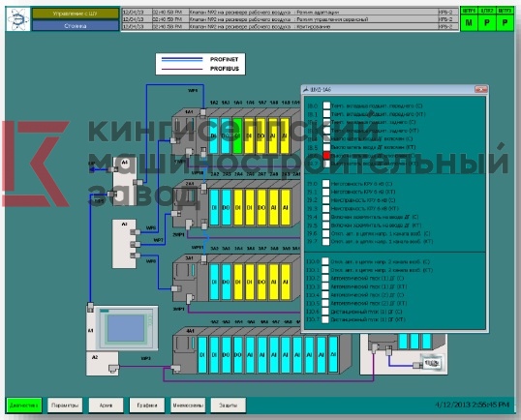Open the A1 operator touch panel
Image resolution: width=521 pixels, height=420 pixels.
click(122, 328)
